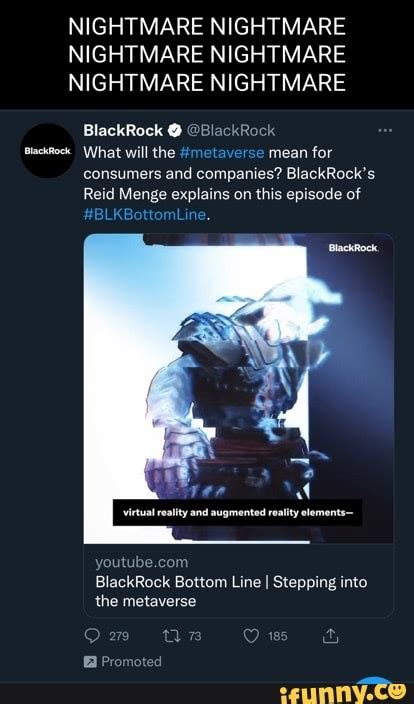Click the blue verified badge
The image size is (414, 704).
[175, 131]
